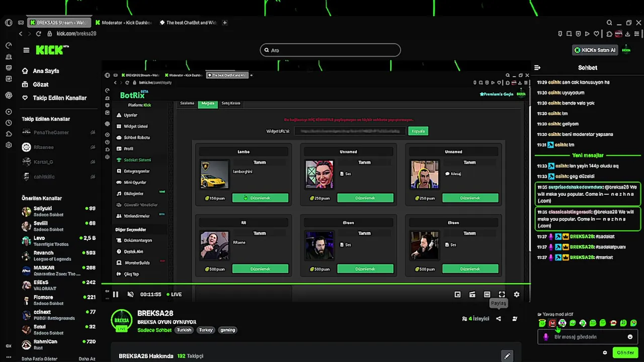Click Daha Az

click(87, 359)
